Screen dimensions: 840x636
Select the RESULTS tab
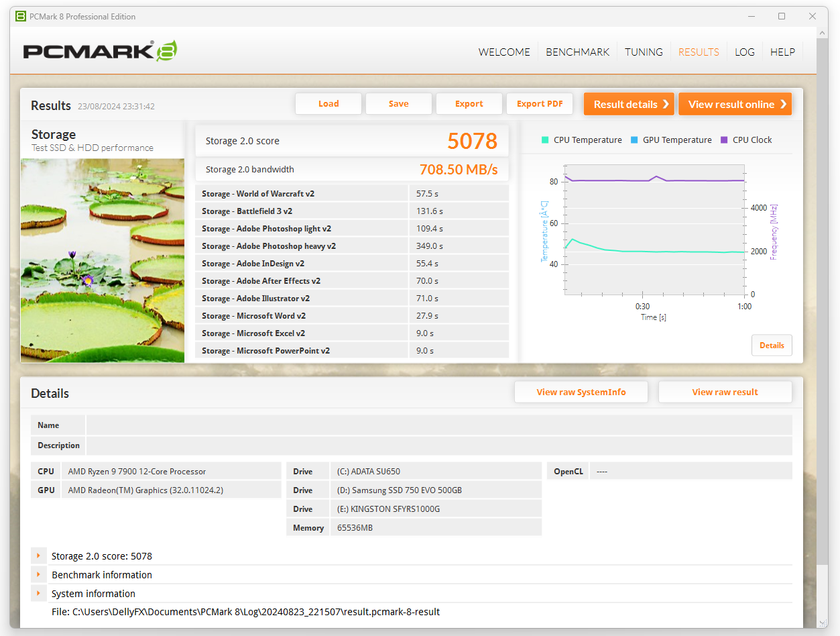click(699, 52)
